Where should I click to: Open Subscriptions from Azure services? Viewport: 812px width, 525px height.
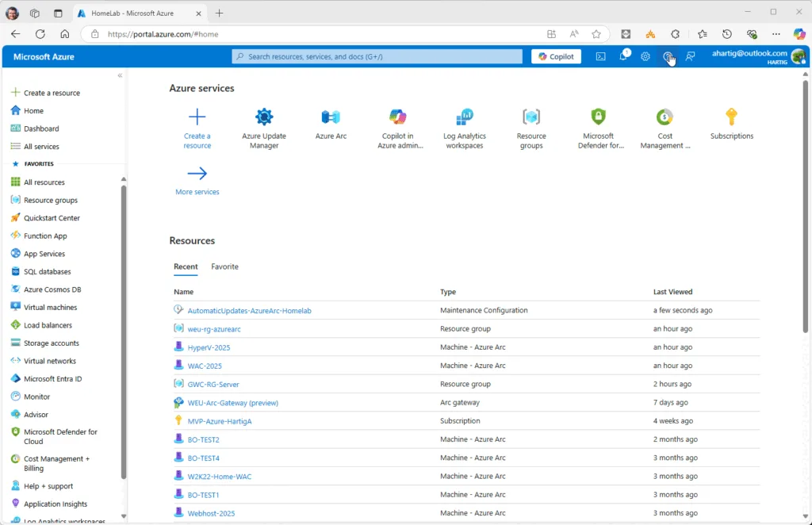pos(731,125)
